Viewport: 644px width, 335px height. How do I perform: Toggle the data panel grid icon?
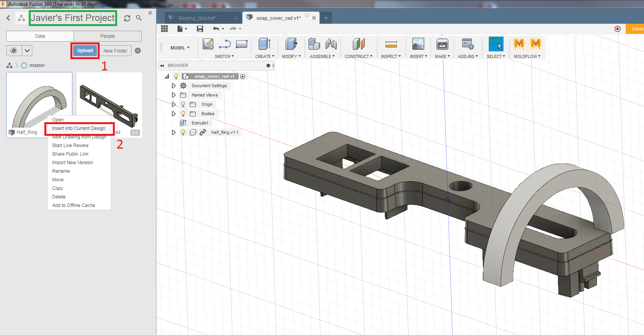tap(164, 28)
